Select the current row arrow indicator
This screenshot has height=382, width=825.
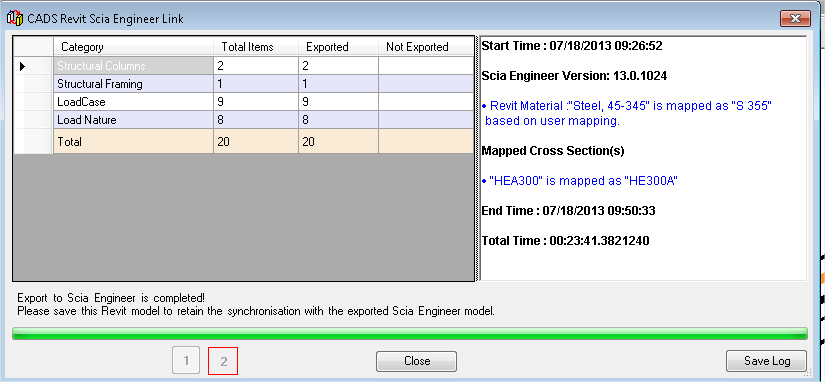(x=23, y=66)
